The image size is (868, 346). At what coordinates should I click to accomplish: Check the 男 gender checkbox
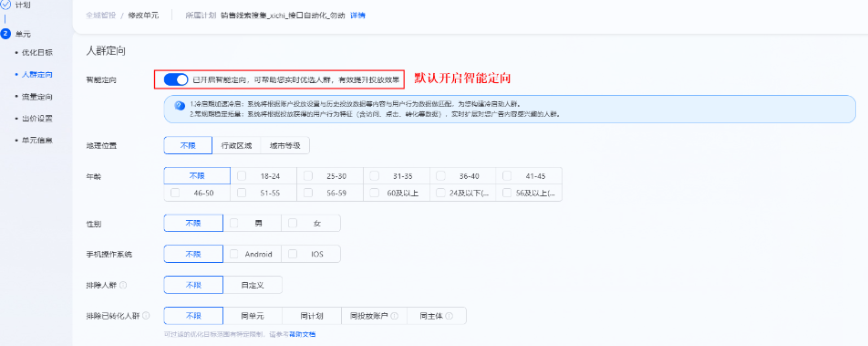[x=234, y=224]
